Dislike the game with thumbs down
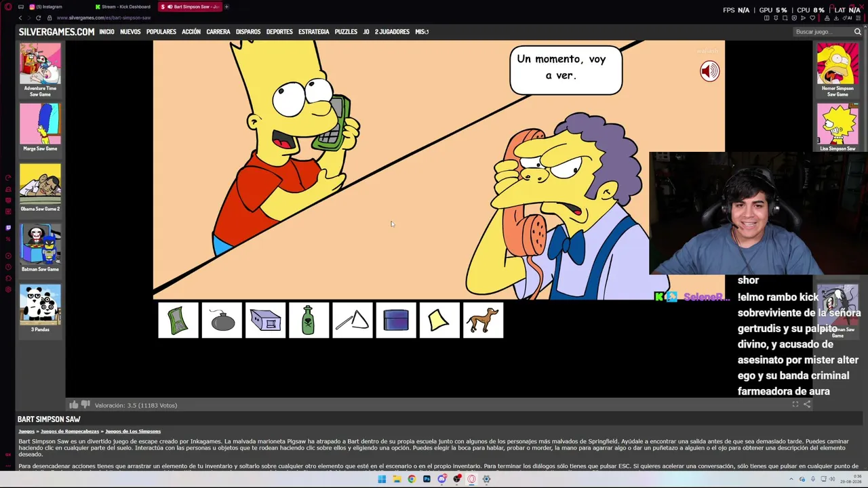The height and width of the screenshot is (488, 868). coord(85,405)
